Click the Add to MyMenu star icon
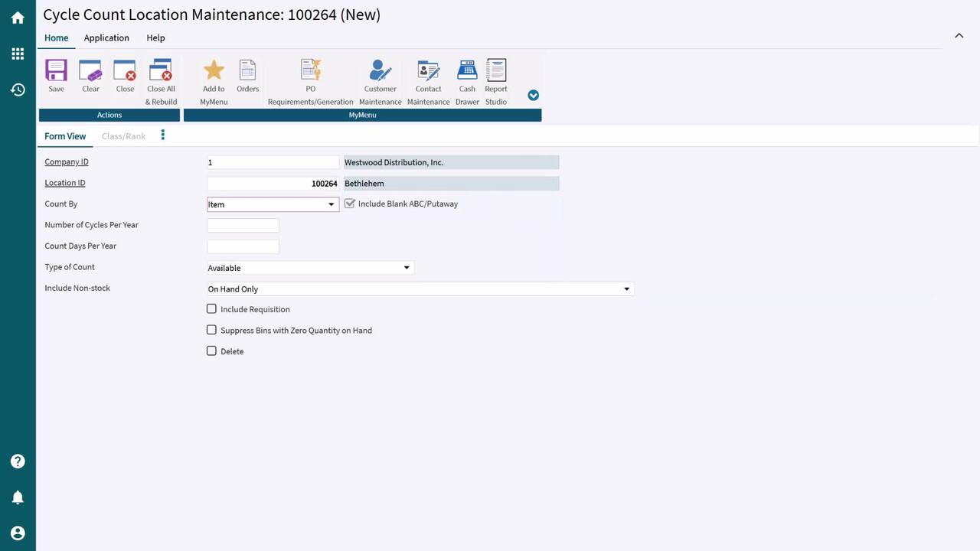This screenshot has height=551, width=980. (x=214, y=71)
